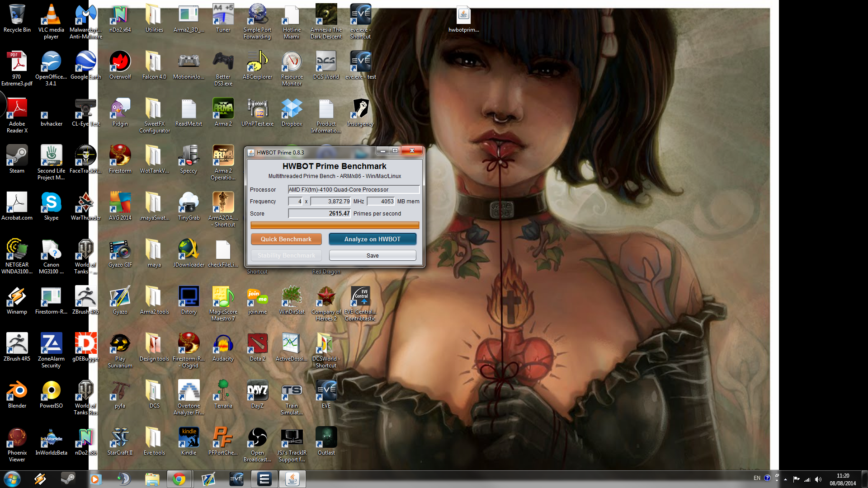
Task: Click the volume speaker tray icon
Action: [818, 479]
